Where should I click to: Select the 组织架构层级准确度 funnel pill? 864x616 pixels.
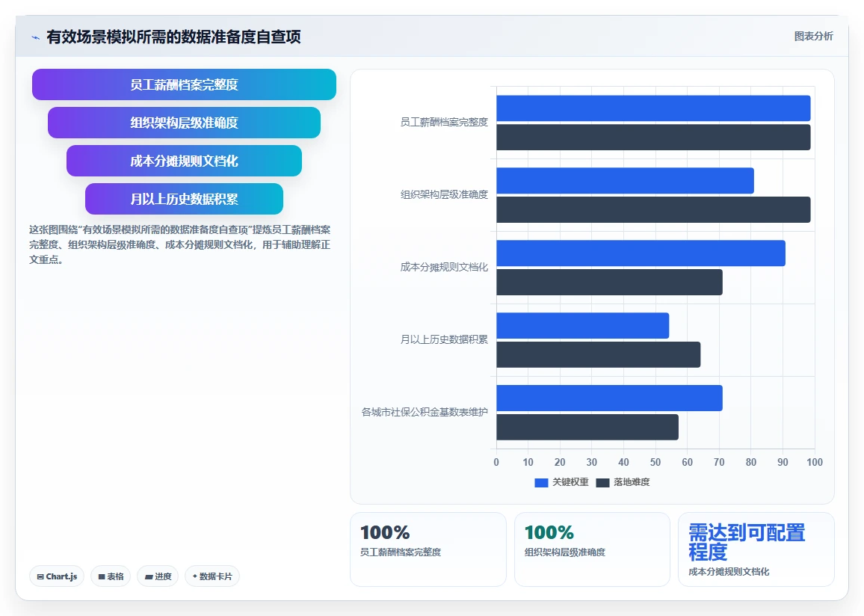tap(184, 123)
